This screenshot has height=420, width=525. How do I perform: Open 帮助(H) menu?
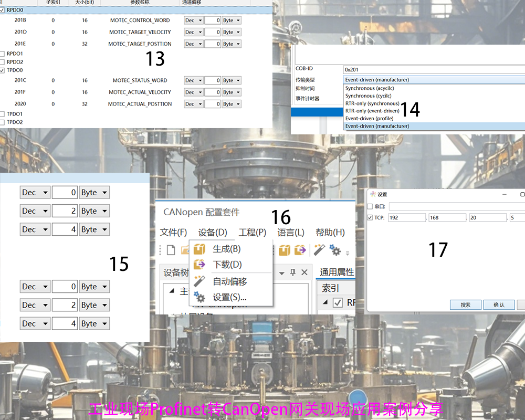(330, 232)
